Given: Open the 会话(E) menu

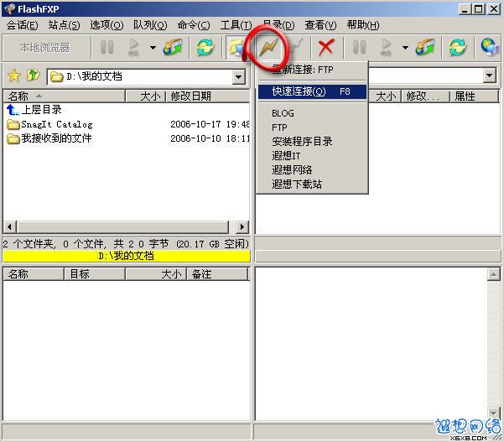Looking at the screenshot, I should 22,25.
